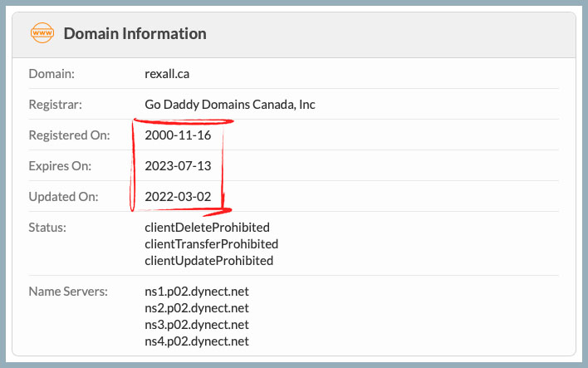Click the registered date 2000-11-16
Screen dimensions: 588x368
point(178,135)
